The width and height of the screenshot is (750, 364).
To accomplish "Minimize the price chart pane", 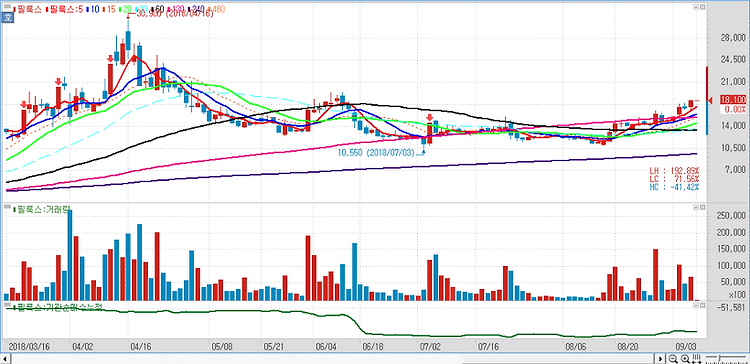I will click(x=695, y=8).
